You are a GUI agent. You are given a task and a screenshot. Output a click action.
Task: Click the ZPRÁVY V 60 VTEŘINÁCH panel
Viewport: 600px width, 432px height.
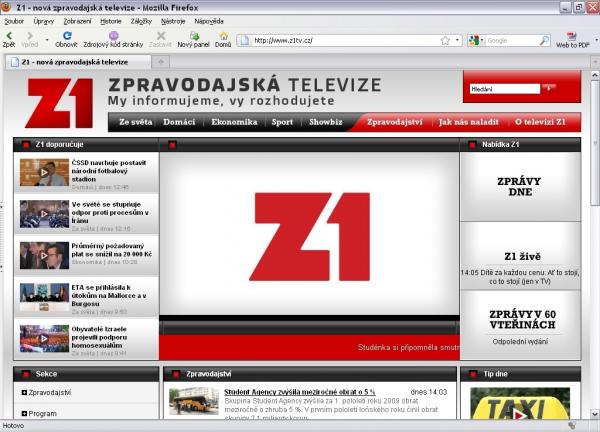[520, 325]
